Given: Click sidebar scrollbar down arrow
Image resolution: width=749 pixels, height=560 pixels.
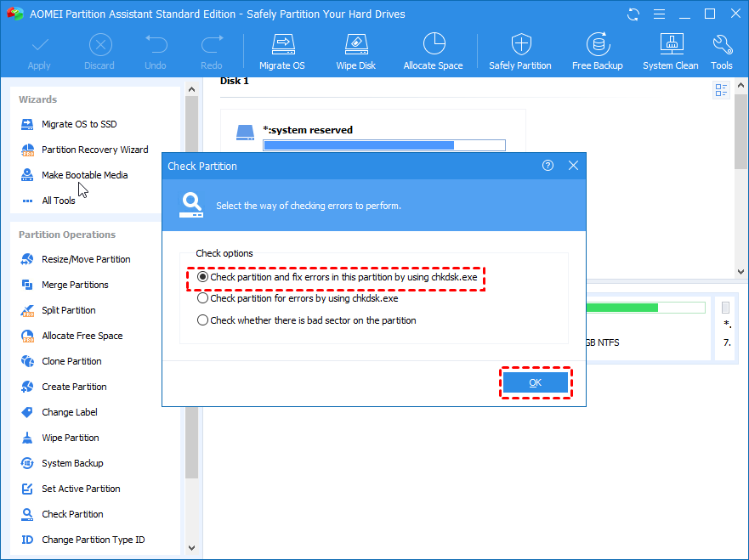Looking at the screenshot, I should [191, 548].
